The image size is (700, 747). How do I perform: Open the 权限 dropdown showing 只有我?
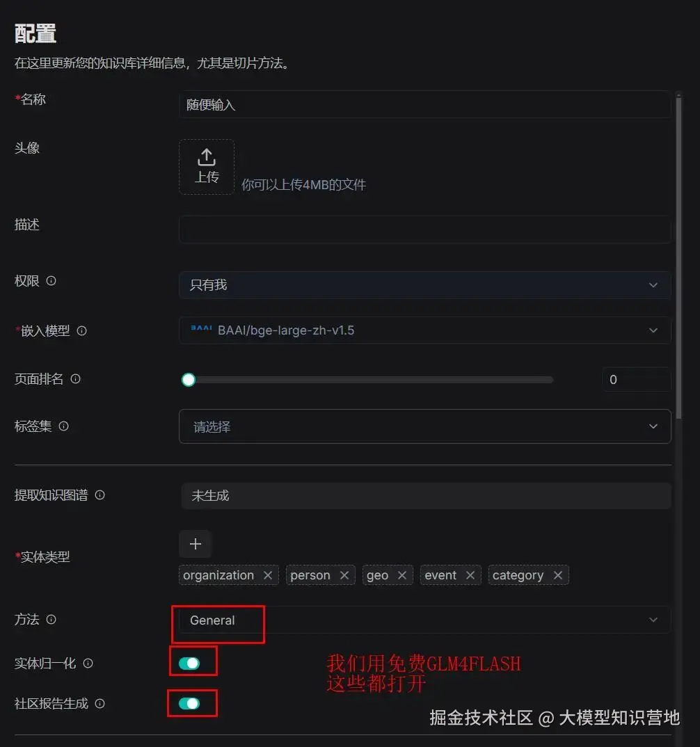coord(425,285)
